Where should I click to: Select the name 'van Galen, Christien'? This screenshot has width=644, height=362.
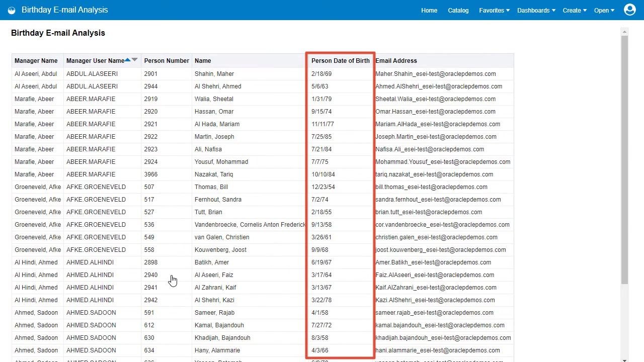222,237
